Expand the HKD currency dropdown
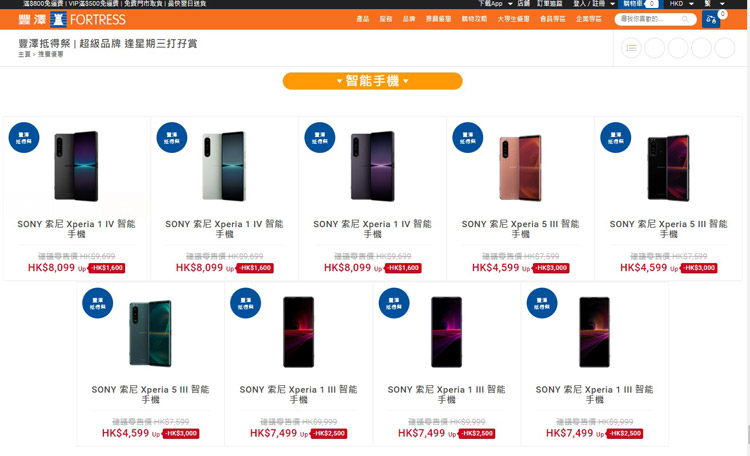This screenshot has height=456, width=750. (682, 3)
